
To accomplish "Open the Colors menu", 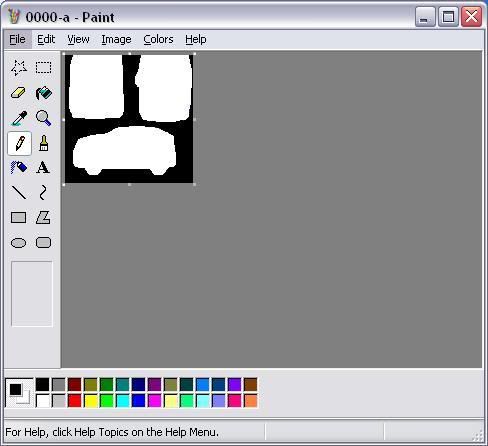I will [x=158, y=39].
